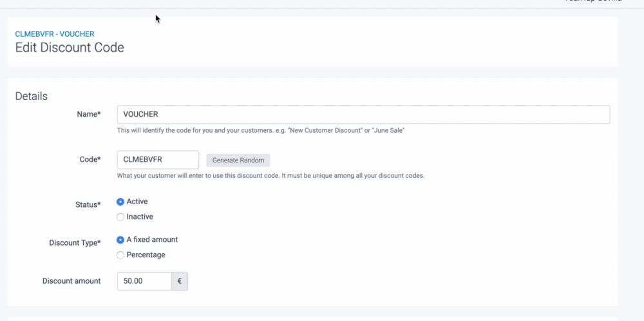The width and height of the screenshot is (644, 321).
Task: Choose the A fixed amount discount type
Action: click(120, 240)
